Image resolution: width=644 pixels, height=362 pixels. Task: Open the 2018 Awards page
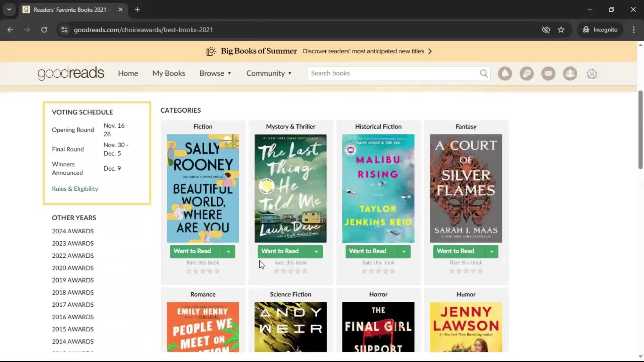[73, 292]
